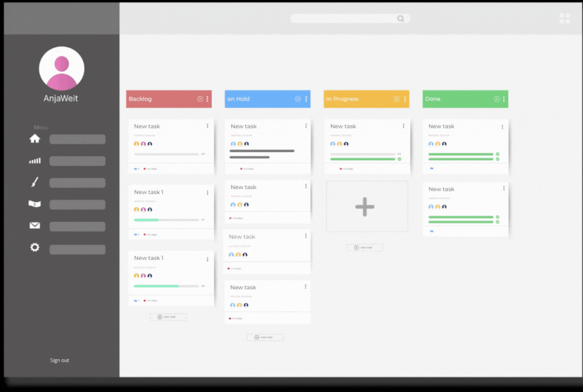The height and width of the screenshot is (392, 583).
Task: Click the money bill icon in sidebar
Action: (34, 204)
